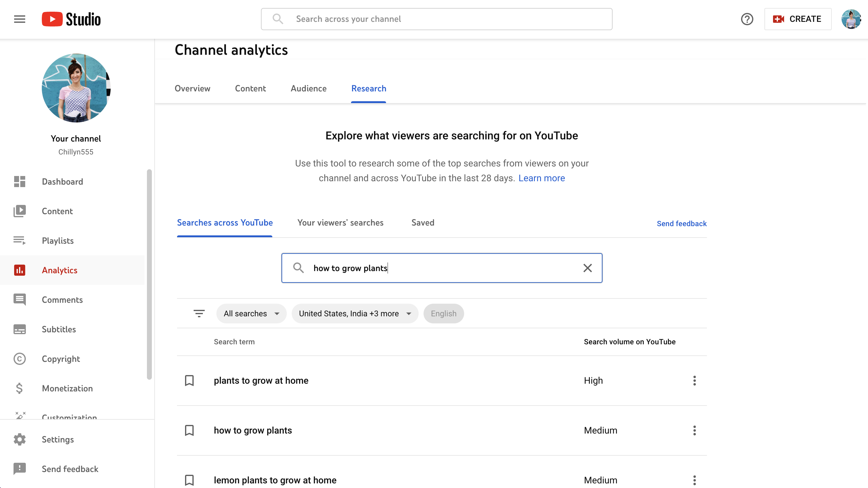The image size is (868, 488).
Task: Open Monetization from the sidebar
Action: 67,388
